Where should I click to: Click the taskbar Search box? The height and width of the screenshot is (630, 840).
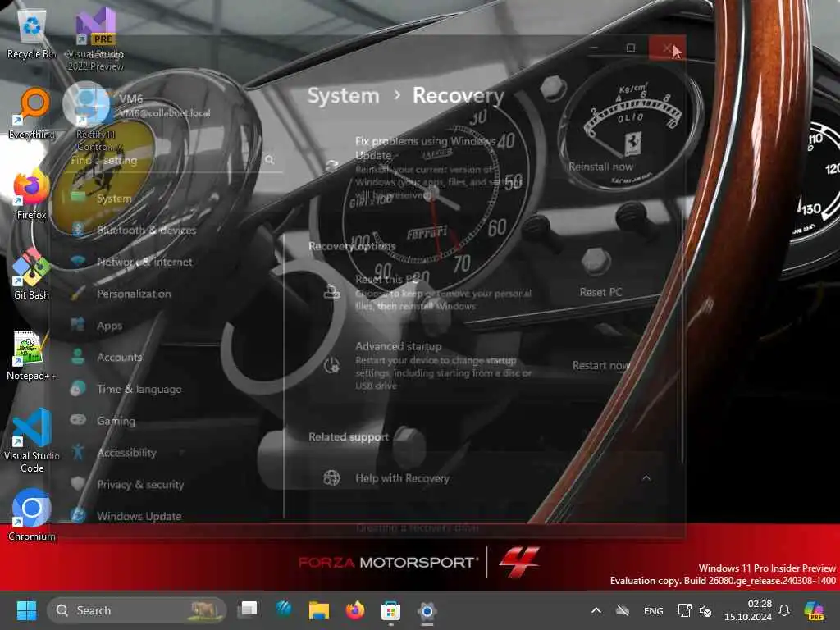coord(136,610)
